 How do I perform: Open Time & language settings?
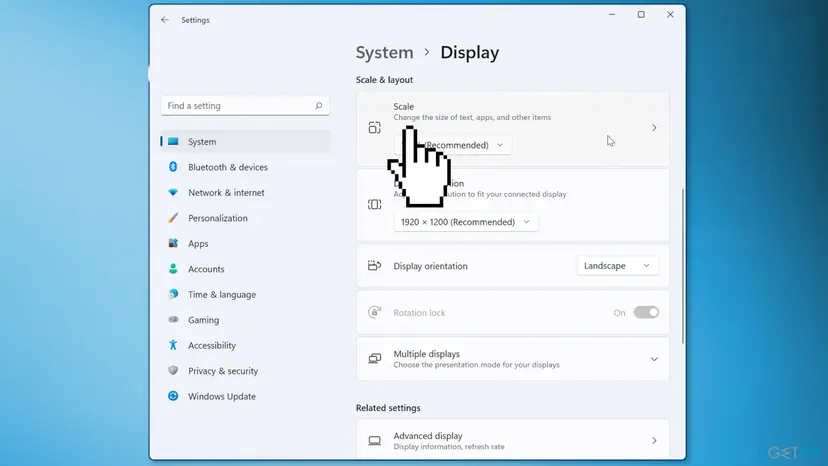point(245,294)
